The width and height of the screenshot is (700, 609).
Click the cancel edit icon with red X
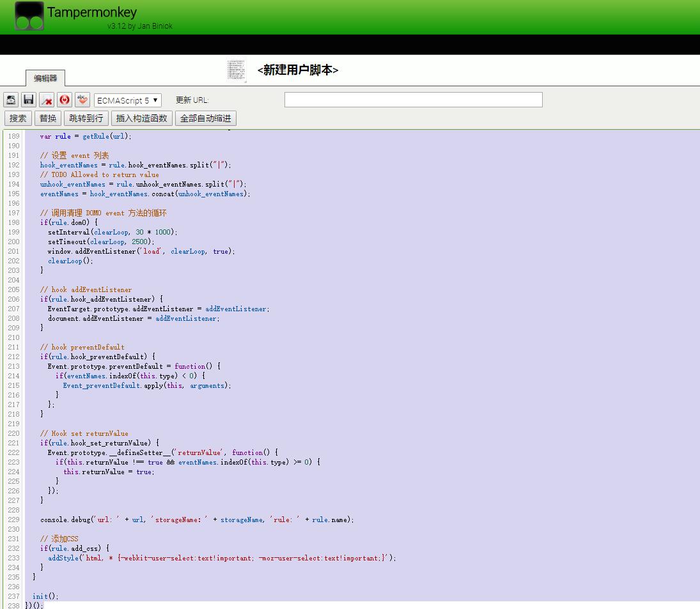point(47,100)
